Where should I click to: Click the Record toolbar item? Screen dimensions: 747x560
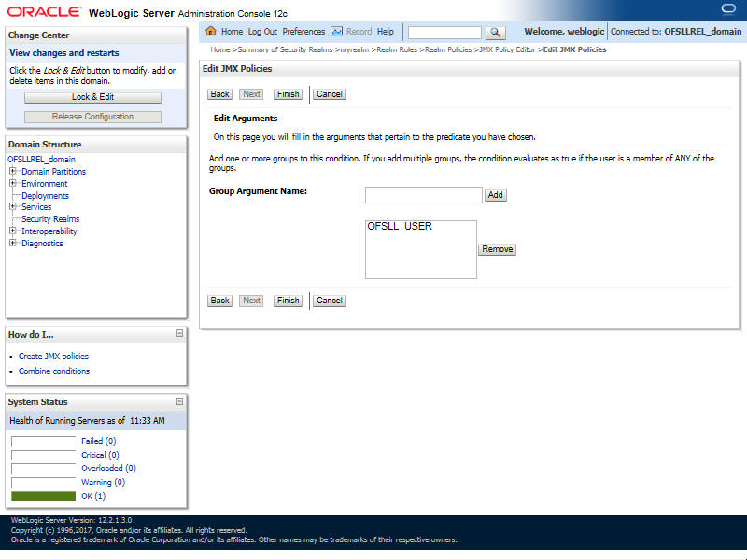[x=359, y=32]
